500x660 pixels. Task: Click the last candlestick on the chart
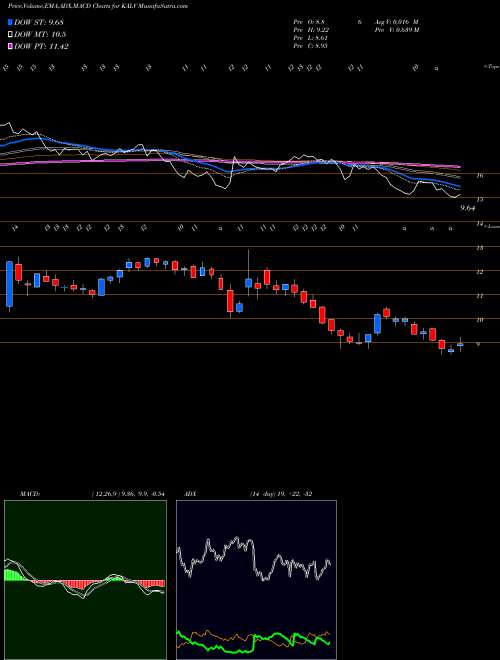click(460, 344)
